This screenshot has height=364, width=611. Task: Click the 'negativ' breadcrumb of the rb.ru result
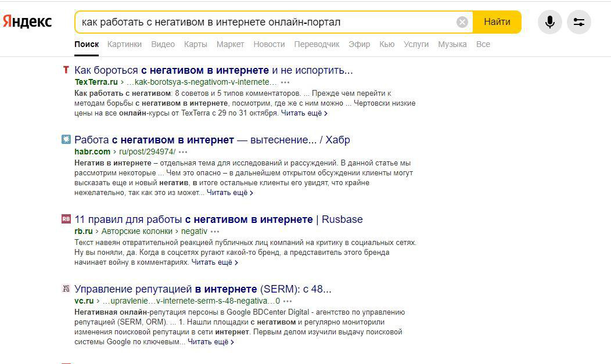(x=194, y=231)
